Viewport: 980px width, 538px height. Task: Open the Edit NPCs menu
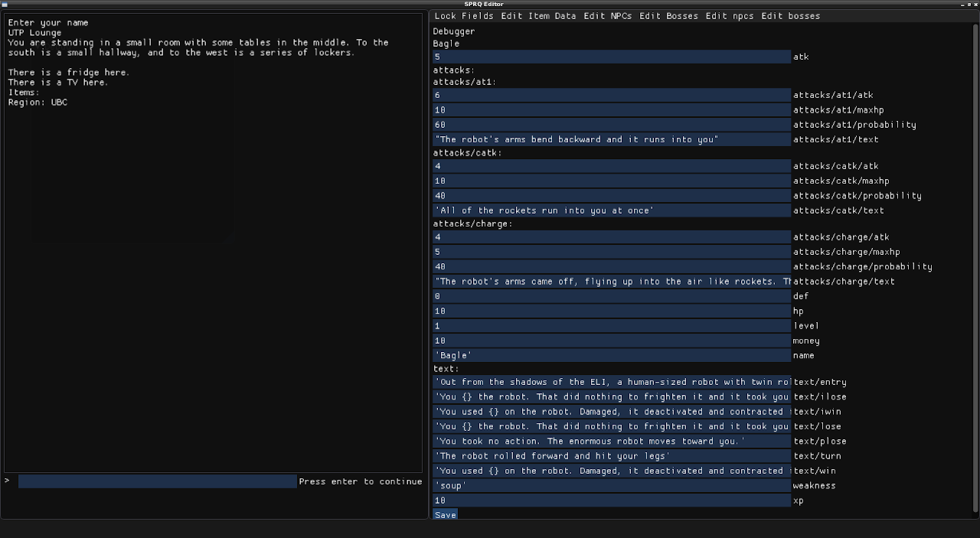click(608, 16)
